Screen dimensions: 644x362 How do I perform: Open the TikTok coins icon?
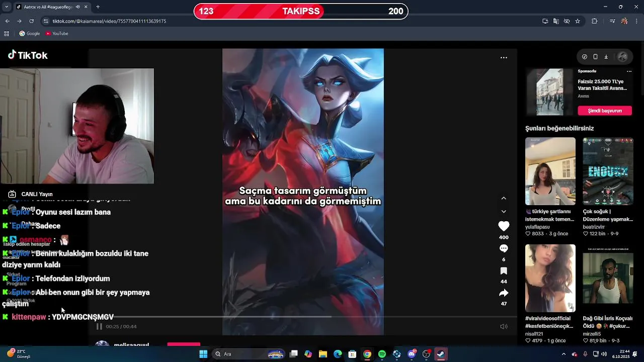coord(585,57)
